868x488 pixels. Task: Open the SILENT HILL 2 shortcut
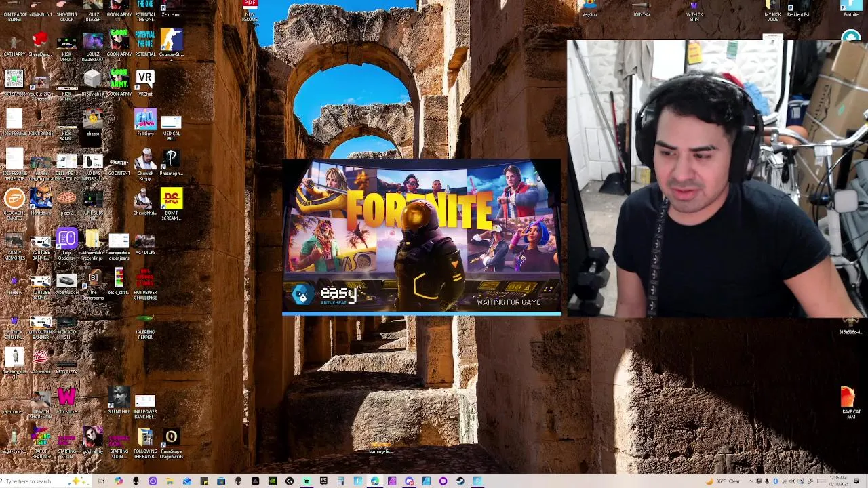[119, 402]
